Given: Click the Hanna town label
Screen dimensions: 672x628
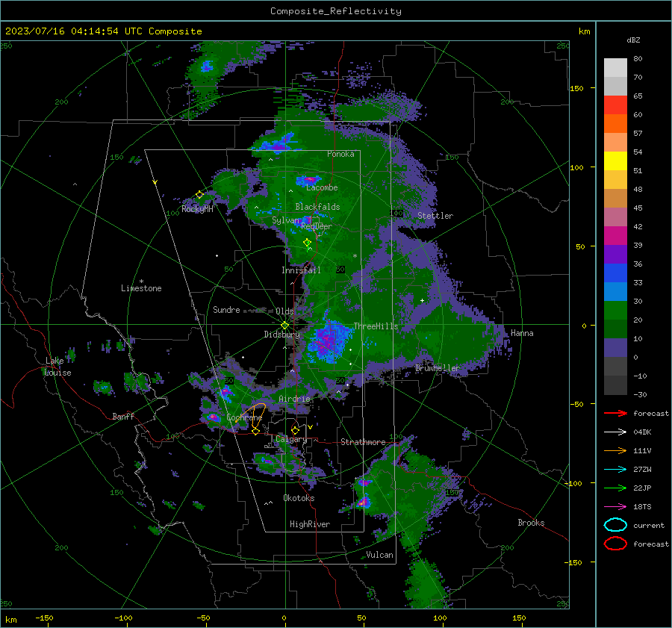Looking at the screenshot, I should 522,333.
